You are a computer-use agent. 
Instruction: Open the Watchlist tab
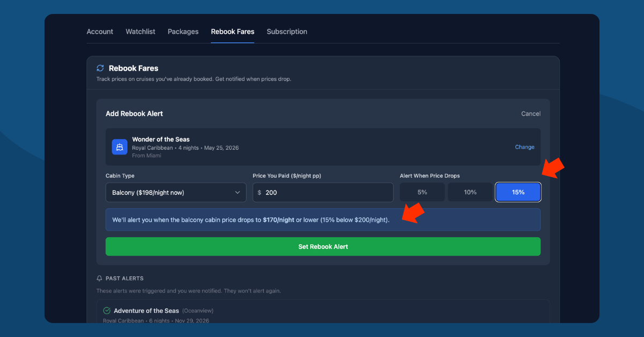click(140, 31)
